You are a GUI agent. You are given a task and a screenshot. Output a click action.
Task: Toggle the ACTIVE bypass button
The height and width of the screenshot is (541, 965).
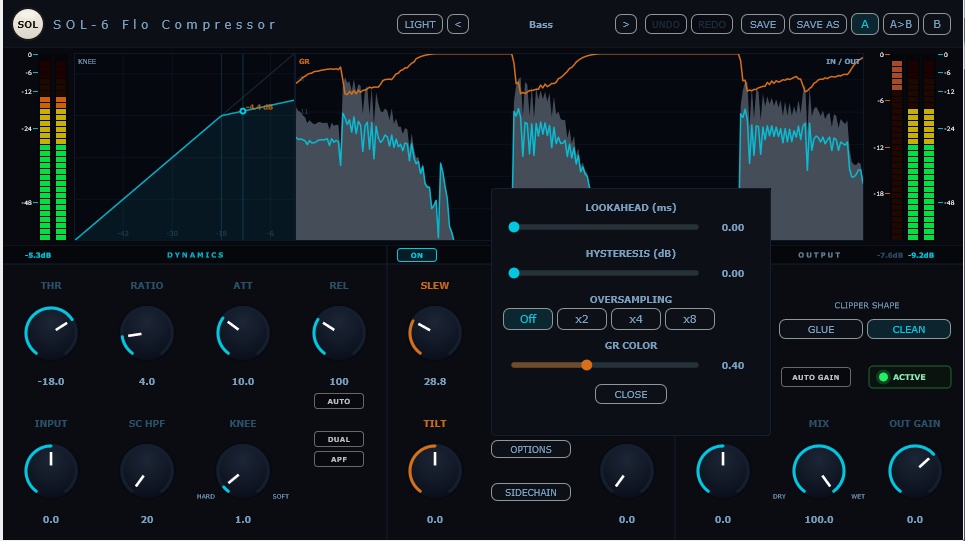[910, 377]
